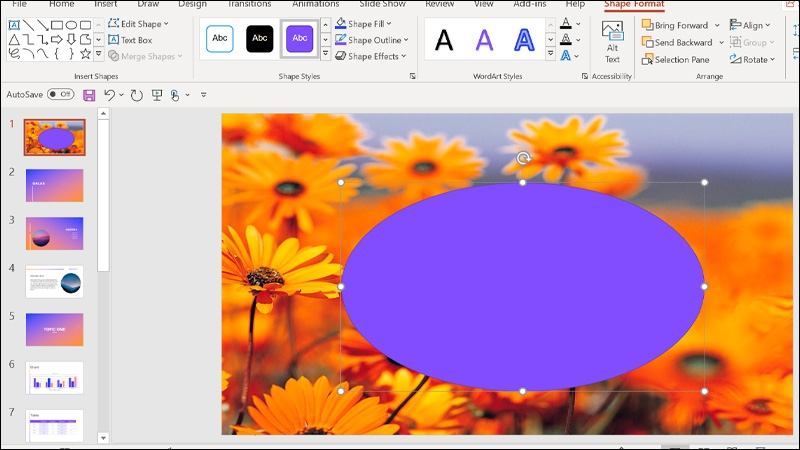This screenshot has height=450, width=800.
Task: Select the right block arrow shape
Action: coord(57,39)
